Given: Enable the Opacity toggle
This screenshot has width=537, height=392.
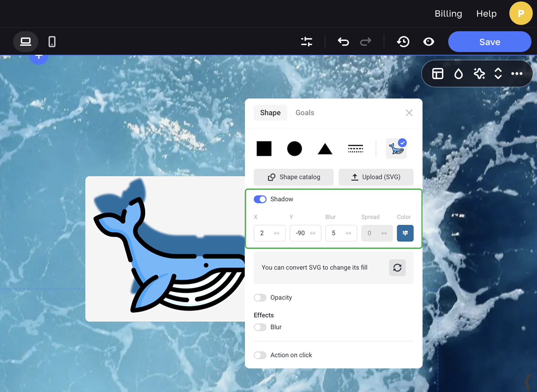Looking at the screenshot, I should [260, 298].
